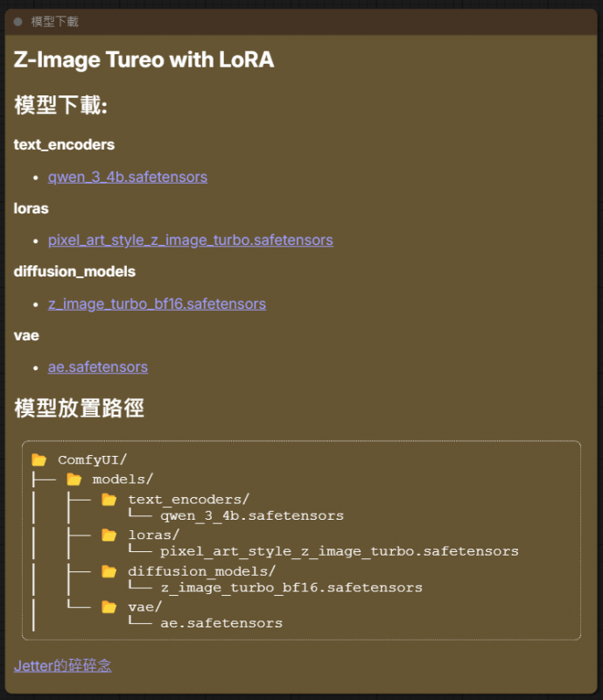This screenshot has height=700, width=603.
Task: Open the ae.safetensors download link
Action: (98, 367)
